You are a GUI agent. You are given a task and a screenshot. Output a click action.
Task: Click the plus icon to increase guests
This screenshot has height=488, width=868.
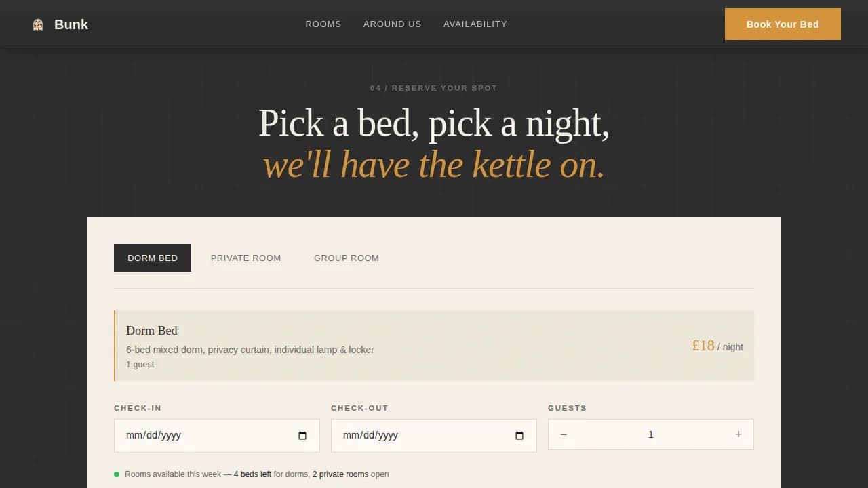738,434
